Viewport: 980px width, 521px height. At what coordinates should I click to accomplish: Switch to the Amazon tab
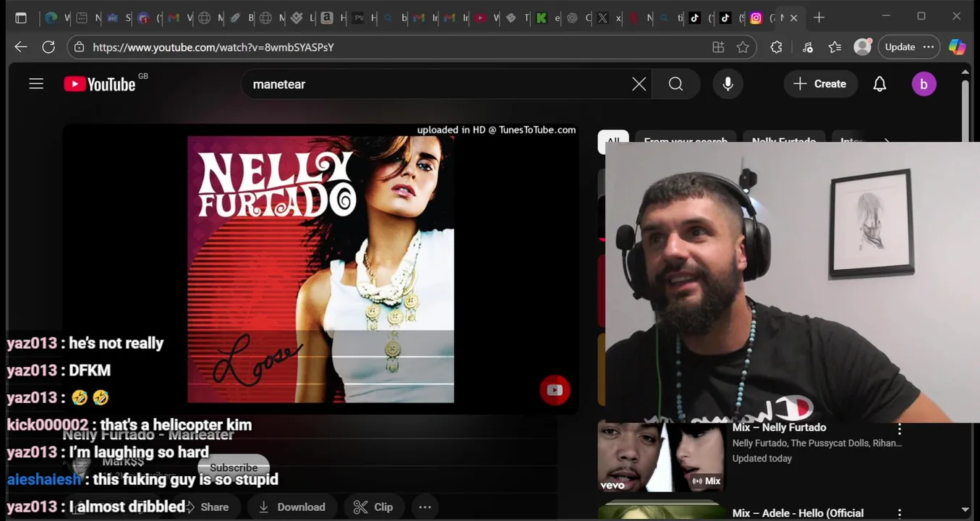(x=327, y=18)
